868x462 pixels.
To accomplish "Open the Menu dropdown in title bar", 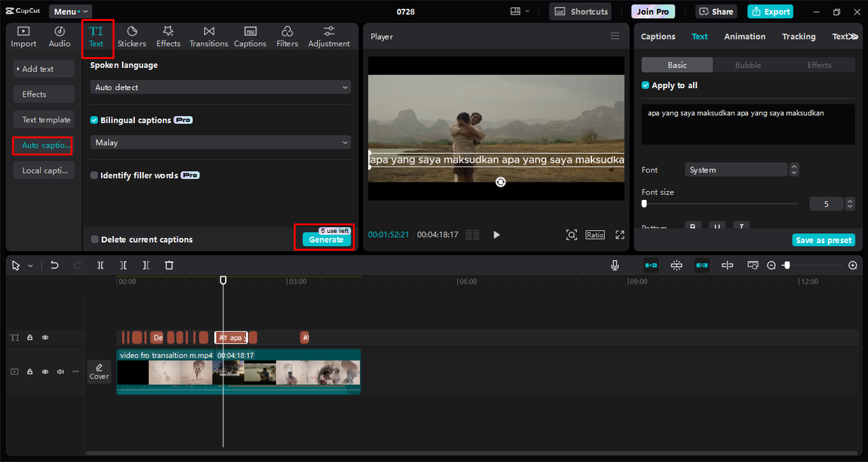I will point(71,12).
